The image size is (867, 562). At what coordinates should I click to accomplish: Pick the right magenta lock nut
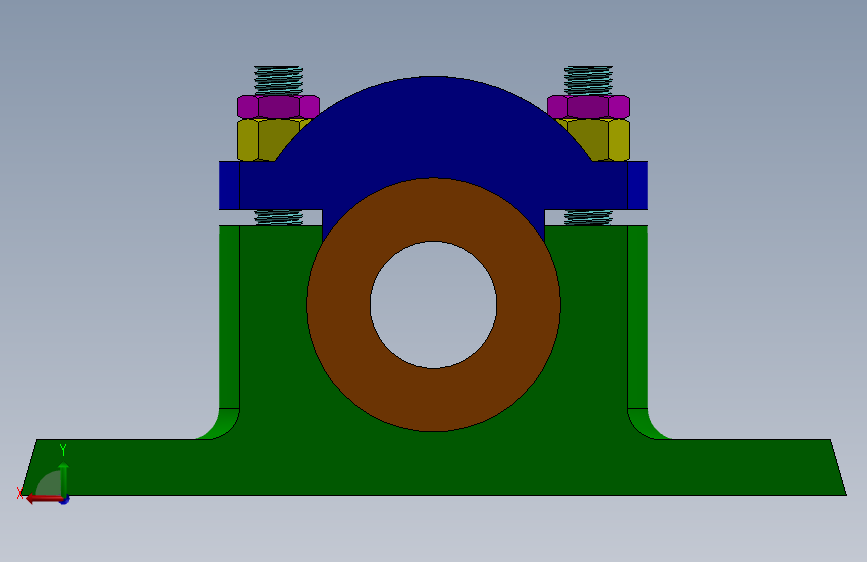pyautogui.click(x=588, y=107)
